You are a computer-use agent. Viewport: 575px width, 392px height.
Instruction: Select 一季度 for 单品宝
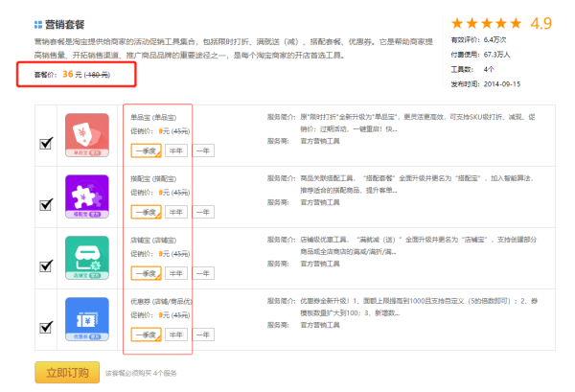[147, 150]
